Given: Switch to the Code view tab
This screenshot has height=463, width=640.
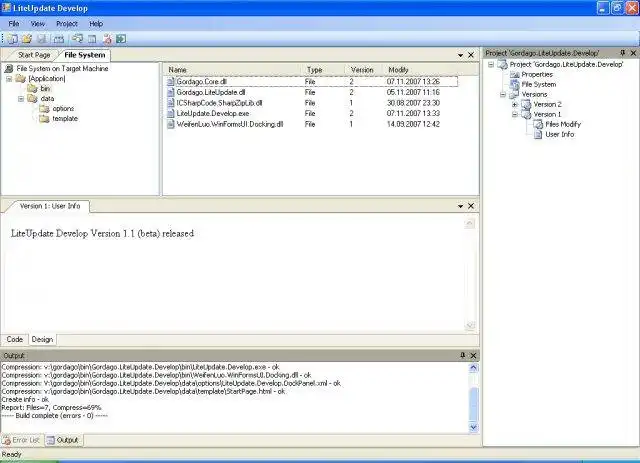Looking at the screenshot, I should [15, 339].
